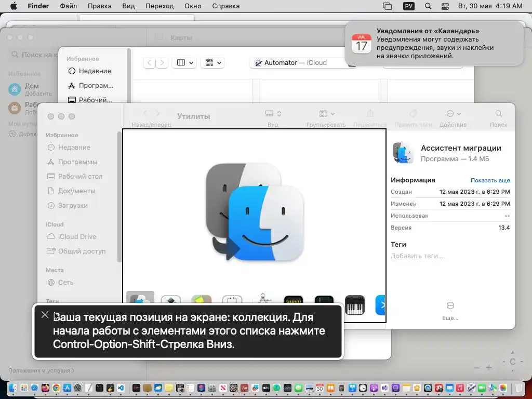The image size is (532, 399).
Task: Open the grouping dropdown in Automator dialog
Action: (x=212, y=63)
